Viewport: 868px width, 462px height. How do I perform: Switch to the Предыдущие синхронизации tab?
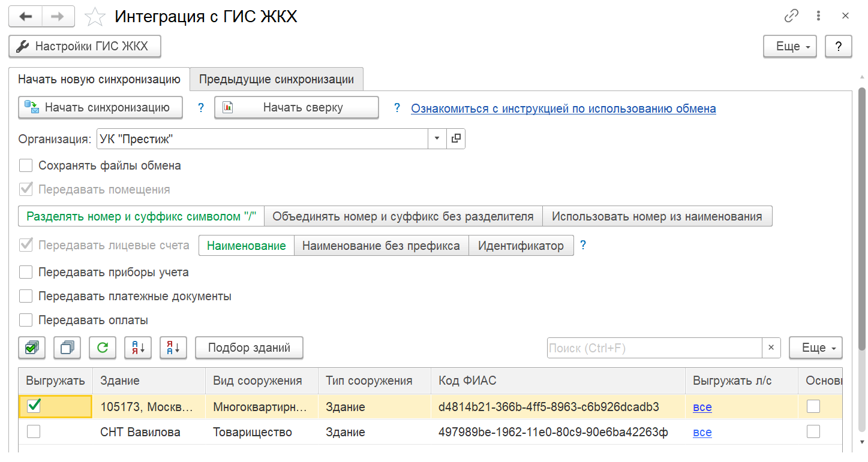(277, 79)
